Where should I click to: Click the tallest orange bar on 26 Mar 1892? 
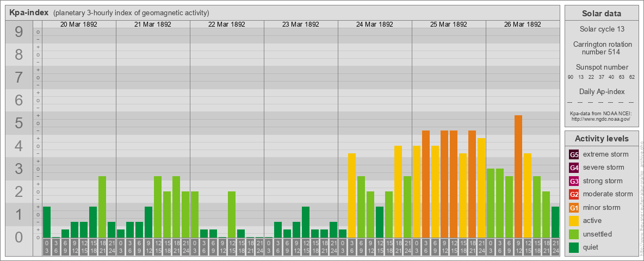518,177
